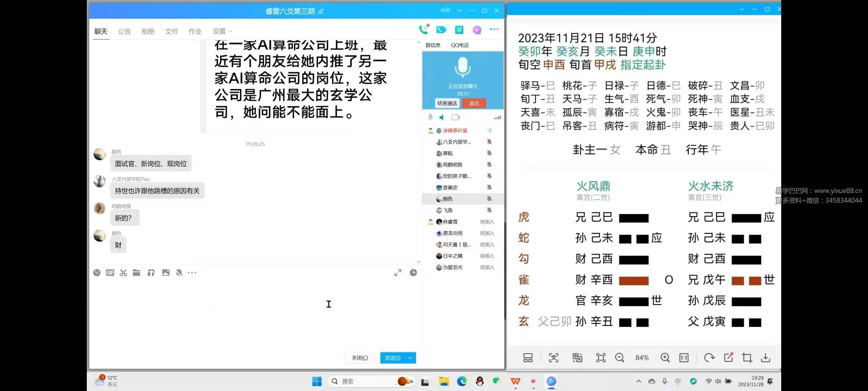This screenshot has width=868, height=391.
Task: Toggle camera icon in voice panel
Action: (x=456, y=117)
